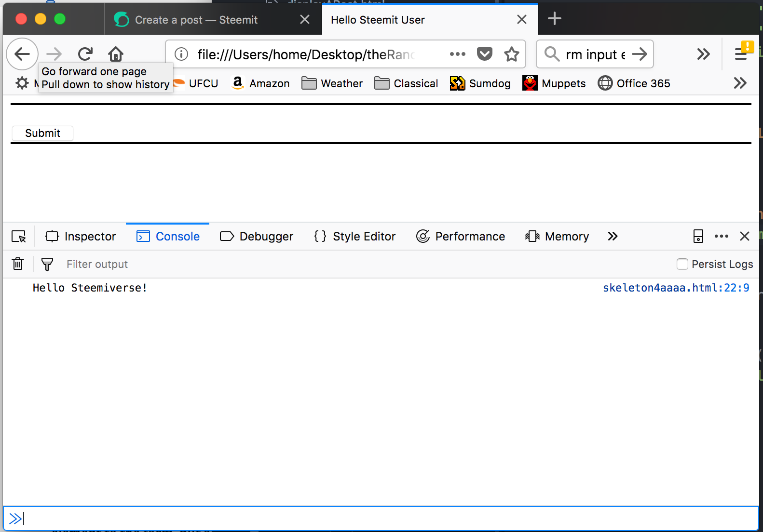Open the Amazon bookmark
This screenshot has height=532, width=763.
(x=260, y=83)
